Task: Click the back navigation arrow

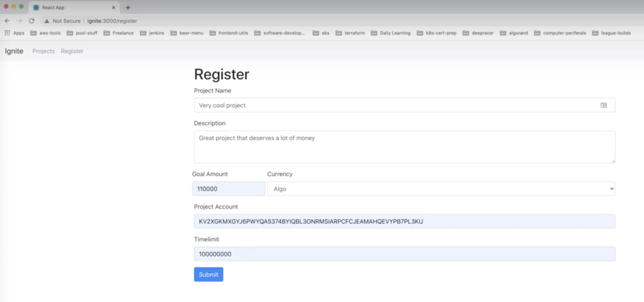Action: tap(7, 20)
